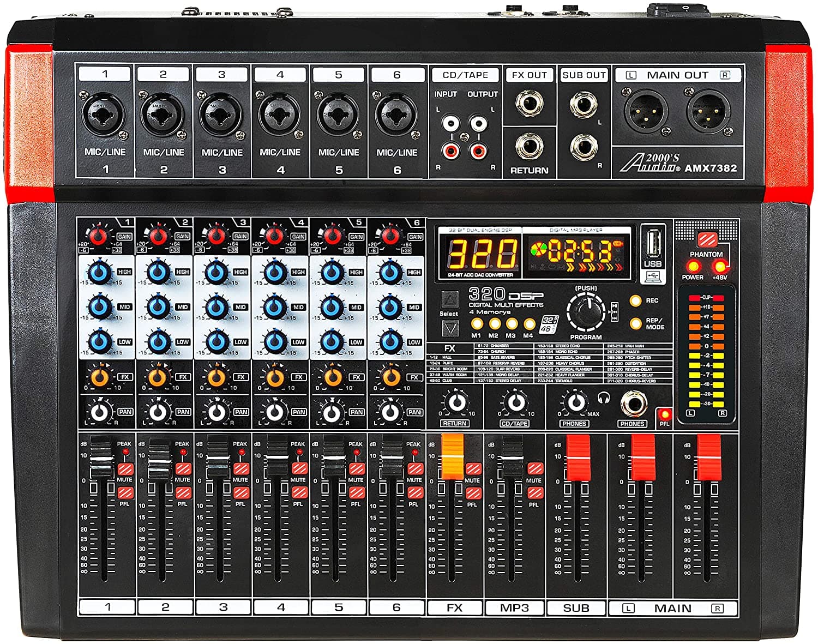Screen dimensions: 818x644
Task: Click the MIC/LINE 1 combo input jack
Action: coord(104,116)
